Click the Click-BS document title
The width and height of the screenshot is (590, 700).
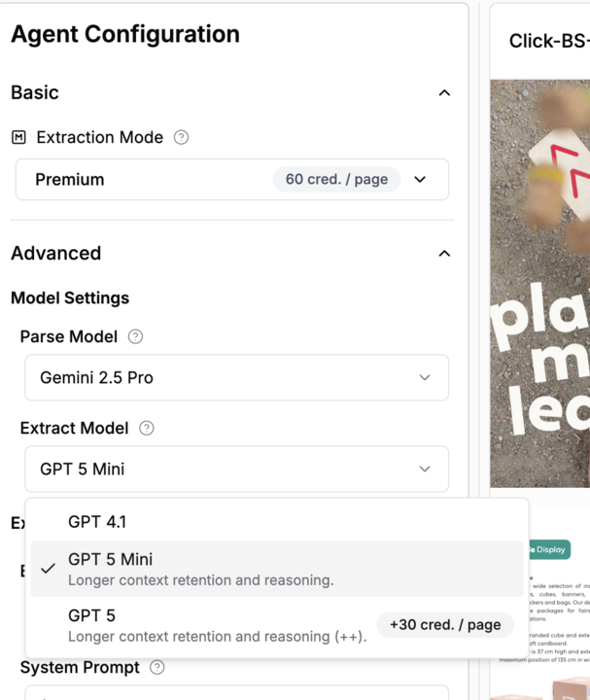[x=548, y=42]
